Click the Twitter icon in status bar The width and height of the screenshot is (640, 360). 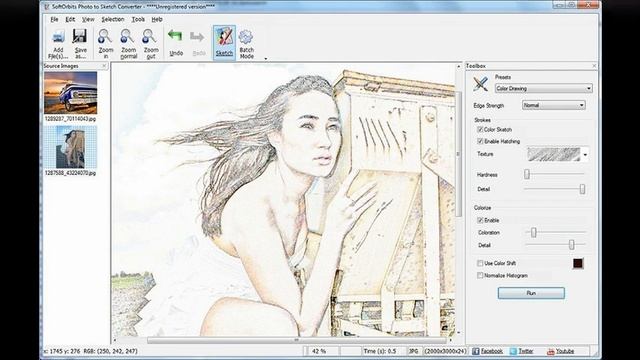[513, 351]
